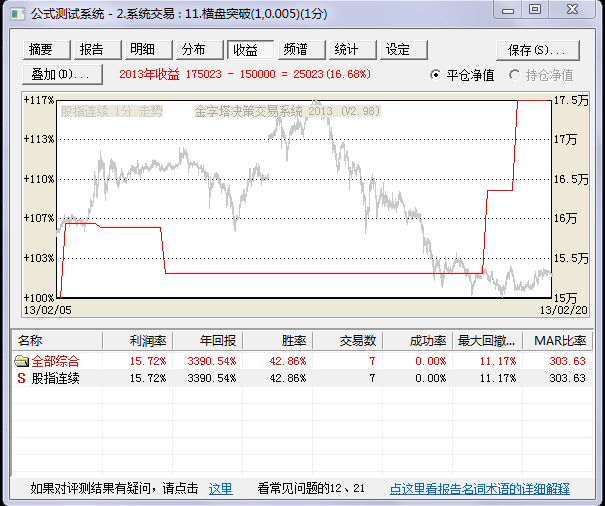The image size is (605, 506).
Task: Switch to the 频谱 spectrum tab
Action: click(302, 50)
